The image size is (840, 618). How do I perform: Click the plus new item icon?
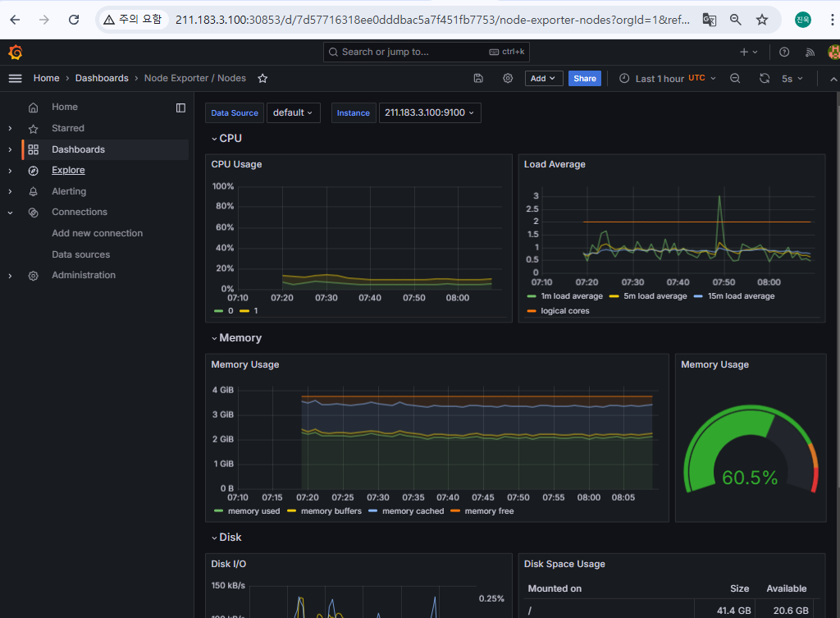743,52
